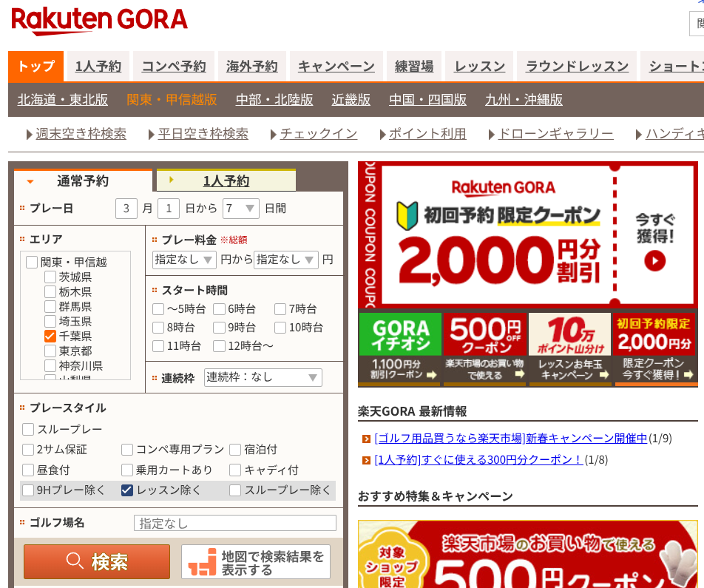Click 地図で検索結果を表示する map button
This screenshot has width=704, height=588.
pyautogui.click(x=255, y=561)
